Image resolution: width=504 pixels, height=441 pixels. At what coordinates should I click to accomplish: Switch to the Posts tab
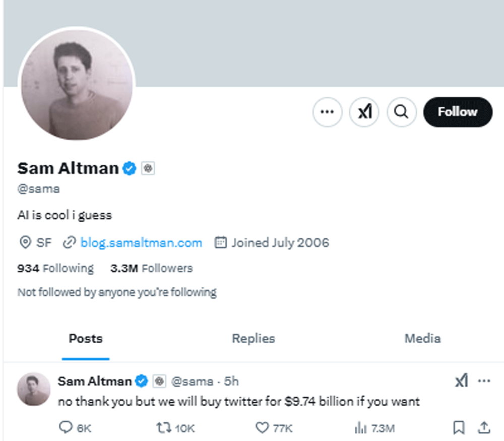(x=86, y=339)
